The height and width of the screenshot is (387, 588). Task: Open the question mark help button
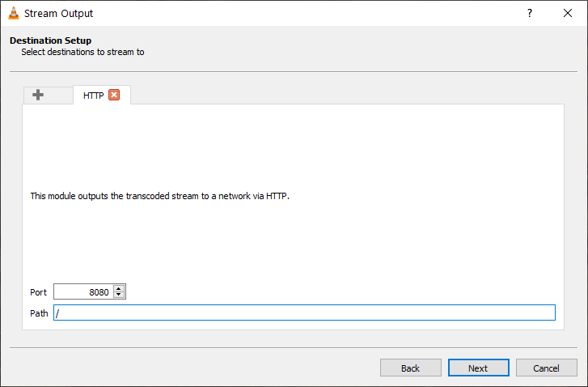(530, 13)
